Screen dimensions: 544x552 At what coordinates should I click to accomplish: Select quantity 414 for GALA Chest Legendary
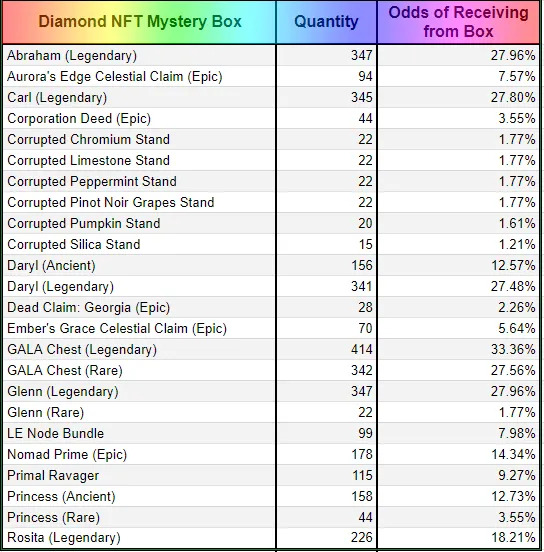click(326, 350)
